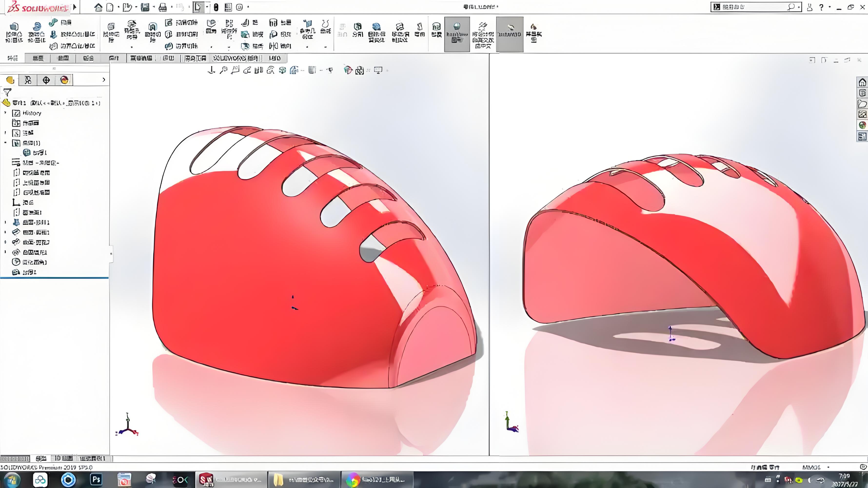Click the blue rollback bar under the feature tree
Image resolution: width=868 pixels, height=488 pixels.
click(x=54, y=278)
